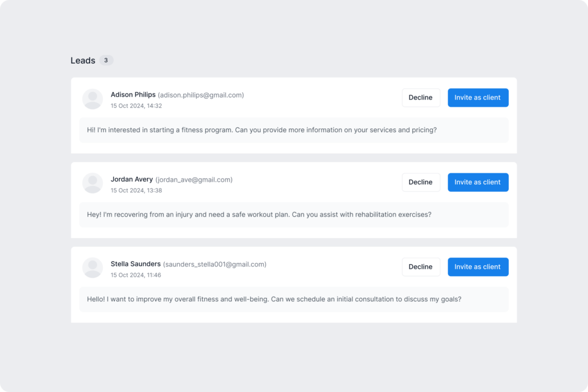Image resolution: width=588 pixels, height=392 pixels.
Task: Decline Stella Saunders' lead
Action: [421, 266]
